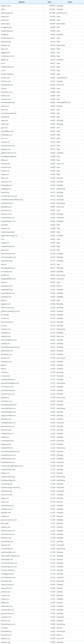Viewport: 84px width, 644px height.
Task: Open the glow.us domain link
Action: point(4,365)
